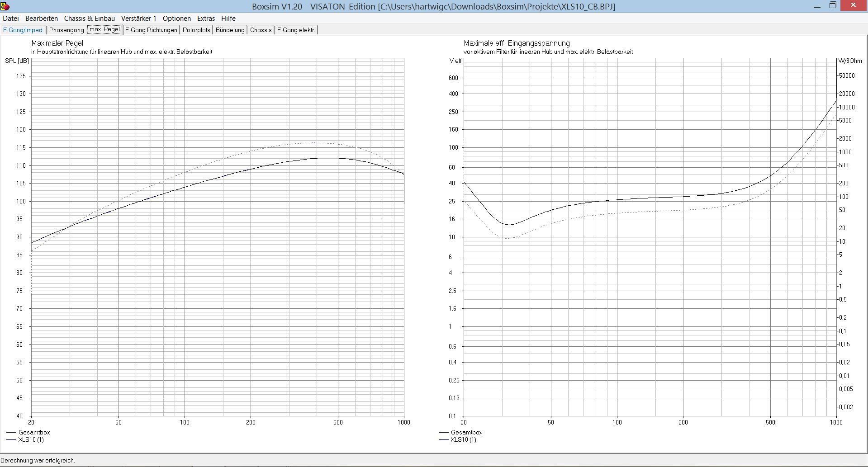The height and width of the screenshot is (467, 868).
Task: Switch to the F-Gang Richtungen tab
Action: coord(151,30)
